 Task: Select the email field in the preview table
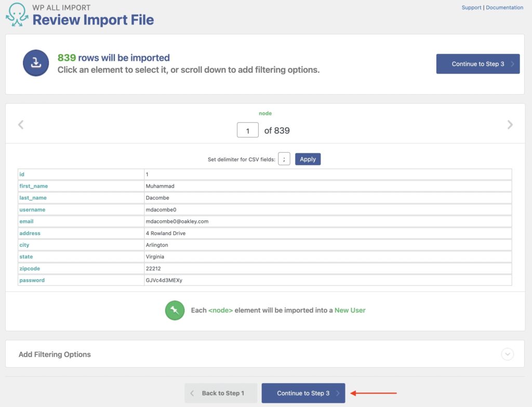[26, 221]
